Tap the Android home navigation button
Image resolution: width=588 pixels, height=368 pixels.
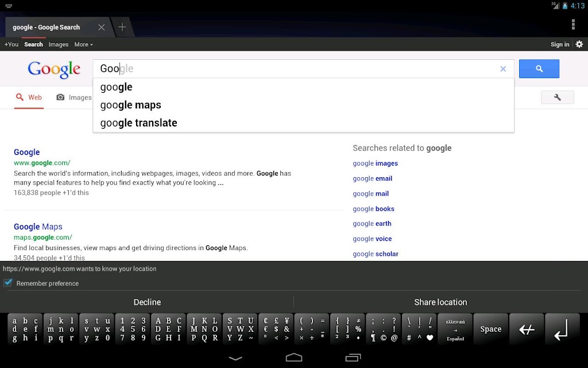(x=294, y=358)
